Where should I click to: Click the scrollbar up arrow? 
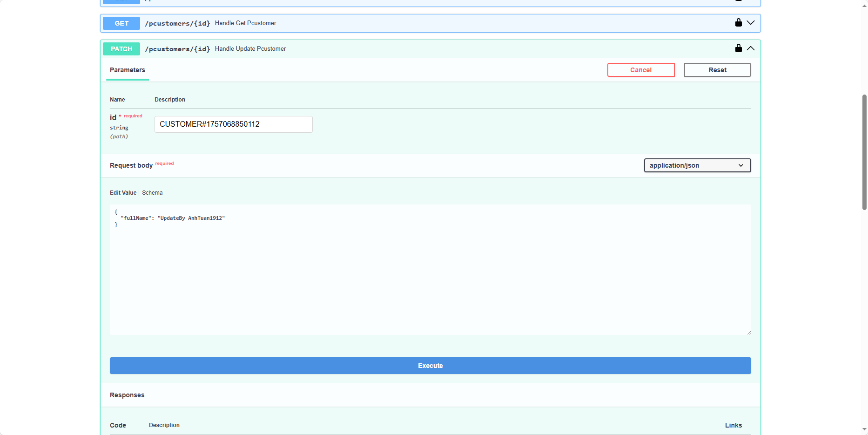pos(864,4)
